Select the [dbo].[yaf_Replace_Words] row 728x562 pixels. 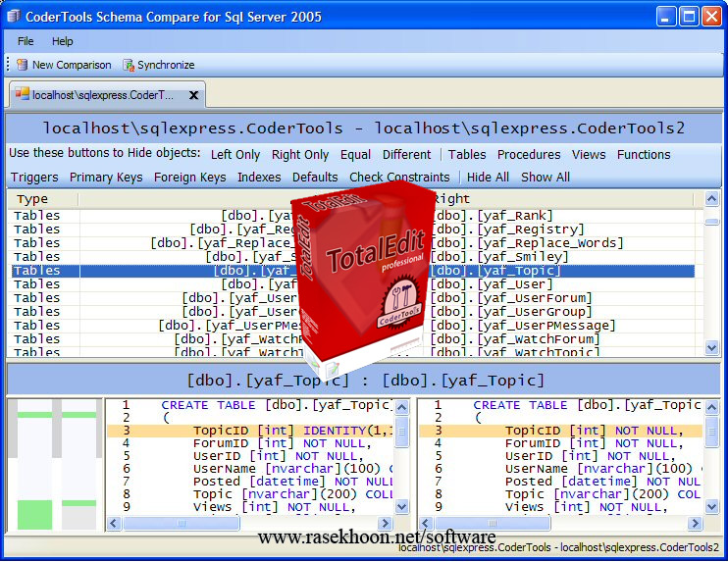coord(353,243)
